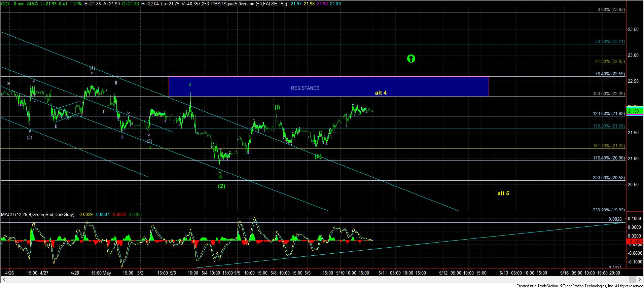Click the MACD indicator title

click(38, 214)
